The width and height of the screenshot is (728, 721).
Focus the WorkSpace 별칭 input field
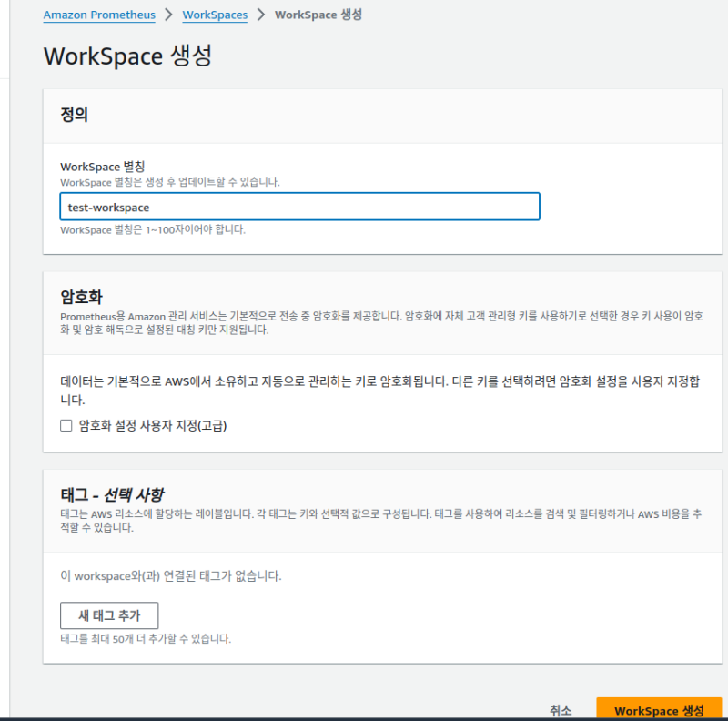tap(299, 207)
